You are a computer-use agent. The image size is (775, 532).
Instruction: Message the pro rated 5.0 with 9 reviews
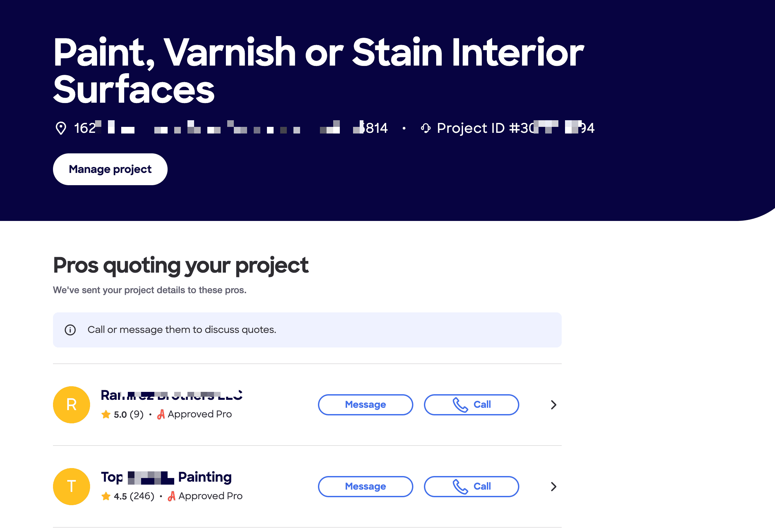tap(365, 404)
